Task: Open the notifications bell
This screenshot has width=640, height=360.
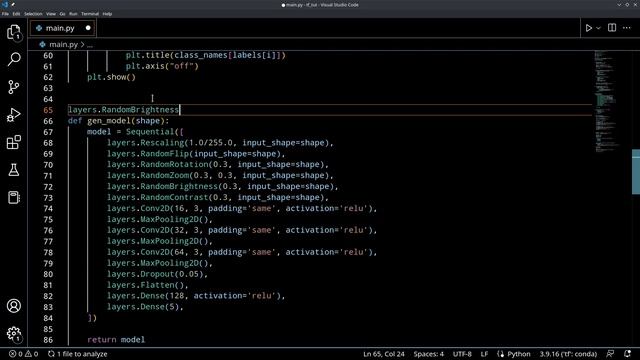Action: tap(627, 354)
